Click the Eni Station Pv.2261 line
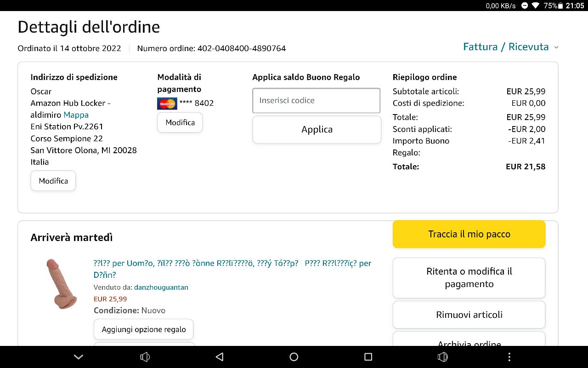Screen dimensions: 588x368 pos(67,126)
